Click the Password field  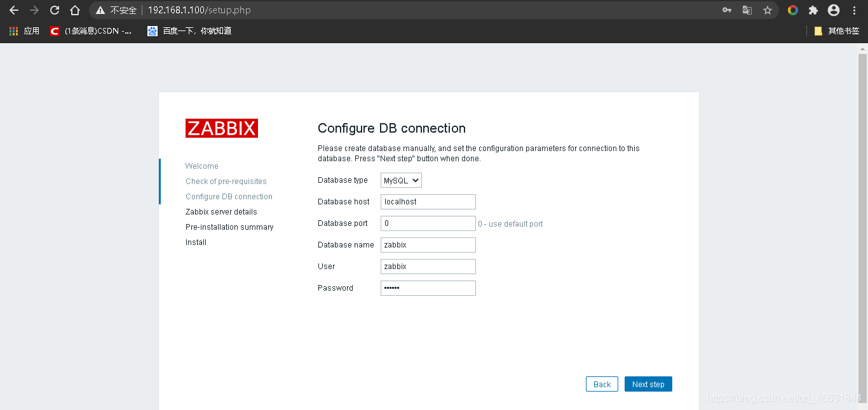pyautogui.click(x=428, y=288)
